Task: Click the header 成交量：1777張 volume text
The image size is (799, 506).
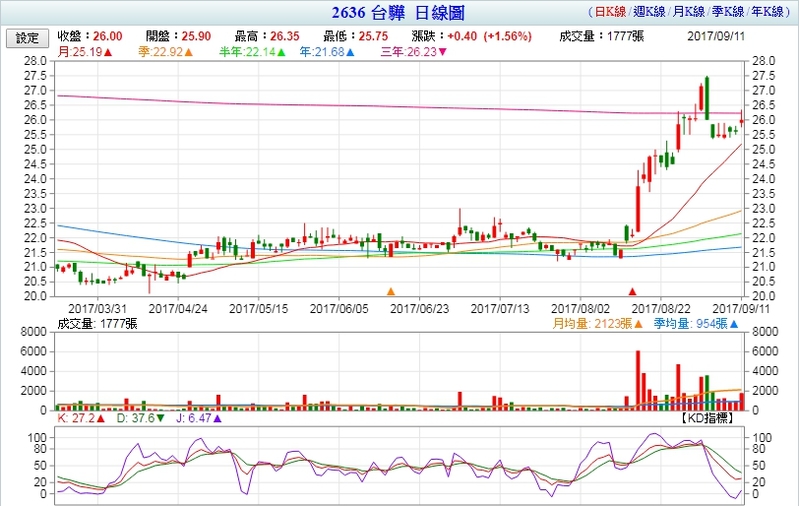Action: click(602, 36)
